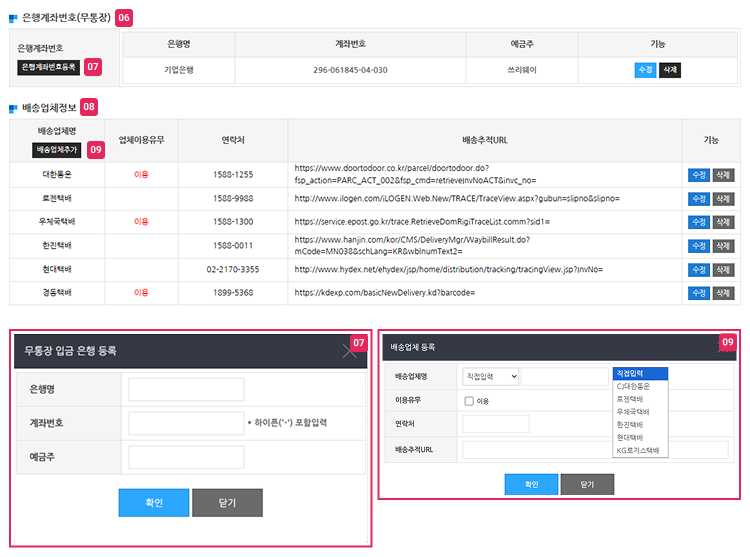Focus the 은행명 input field
750x557 pixels.
pyautogui.click(x=186, y=389)
